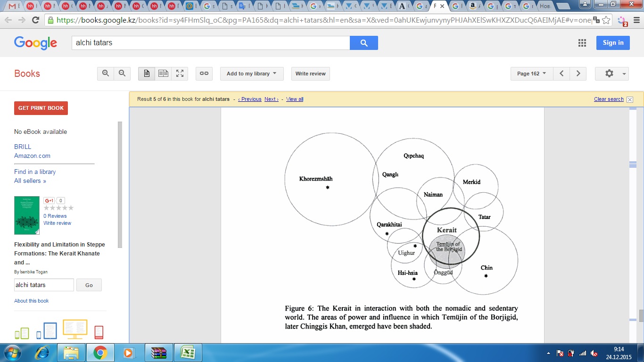644x362 pixels.
Task: Toggle full screen reading mode
Action: (x=180, y=74)
